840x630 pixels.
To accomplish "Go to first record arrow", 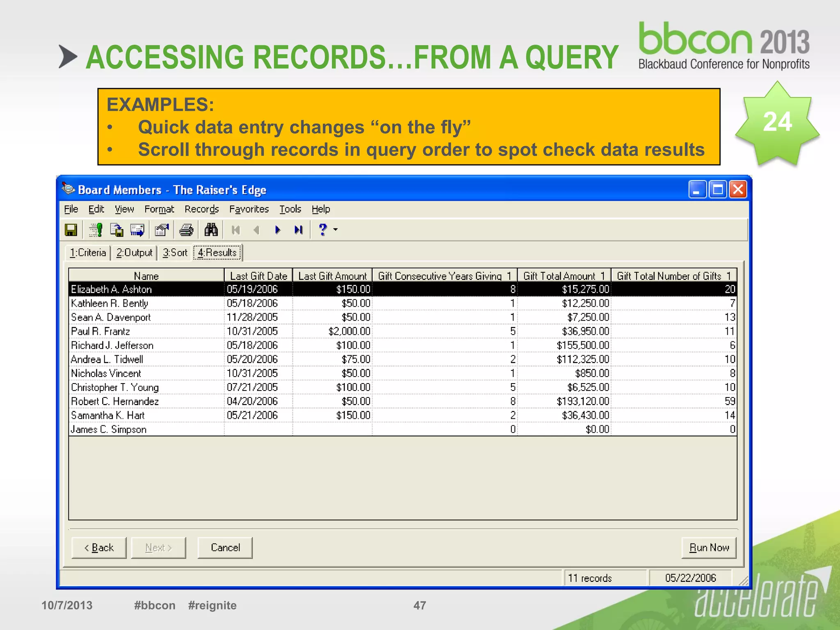I will [x=236, y=230].
